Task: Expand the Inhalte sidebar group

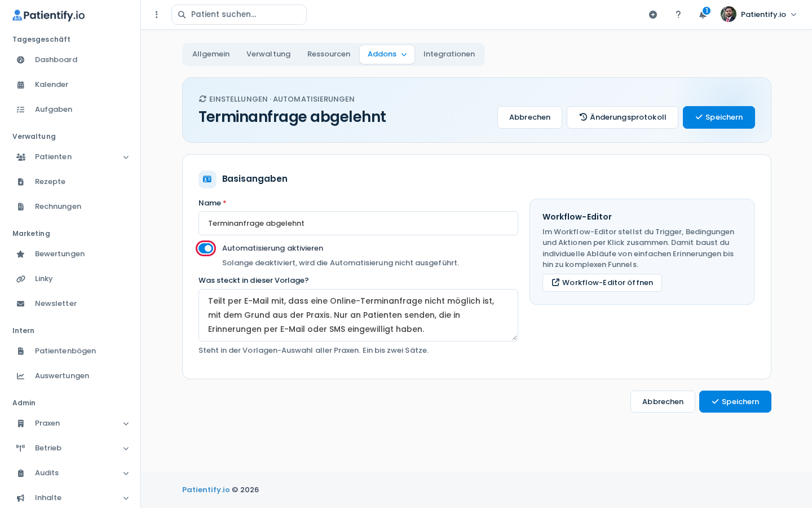Action: (x=70, y=498)
